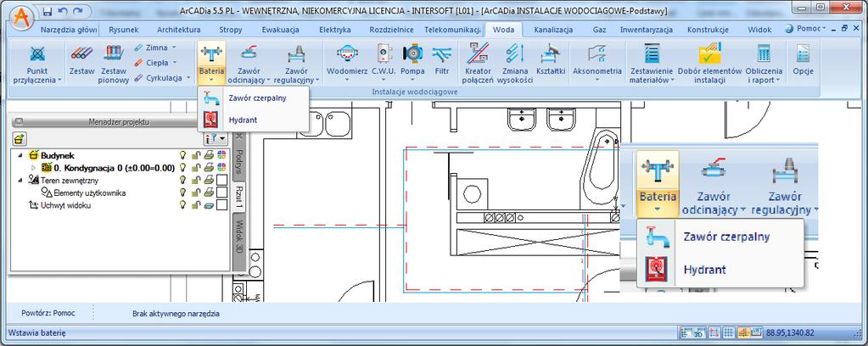
Task: Click the white color box on Uchwyt widoku row
Action: (222, 205)
